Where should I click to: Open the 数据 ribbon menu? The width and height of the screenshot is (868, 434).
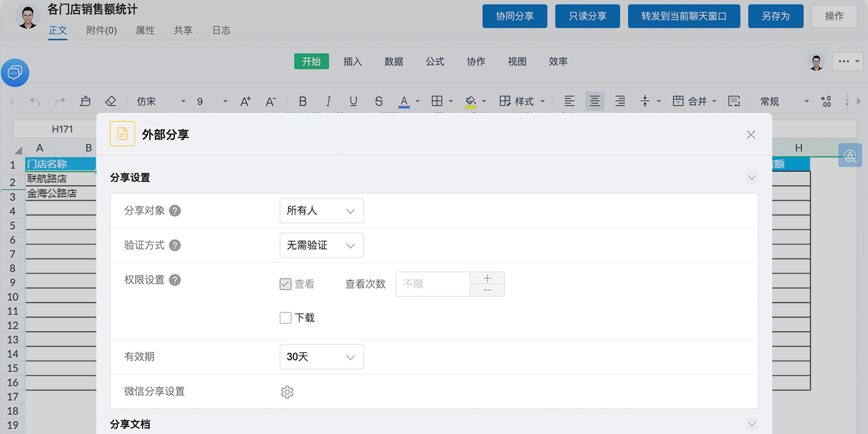click(393, 61)
